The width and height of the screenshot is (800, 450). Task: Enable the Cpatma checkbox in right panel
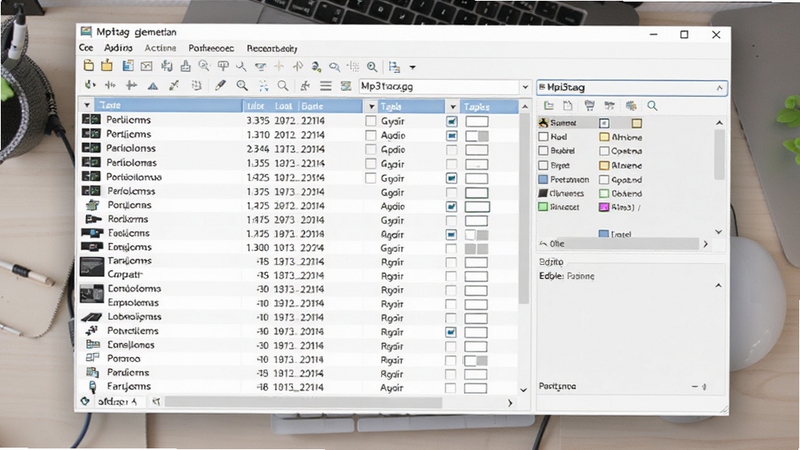(x=604, y=151)
